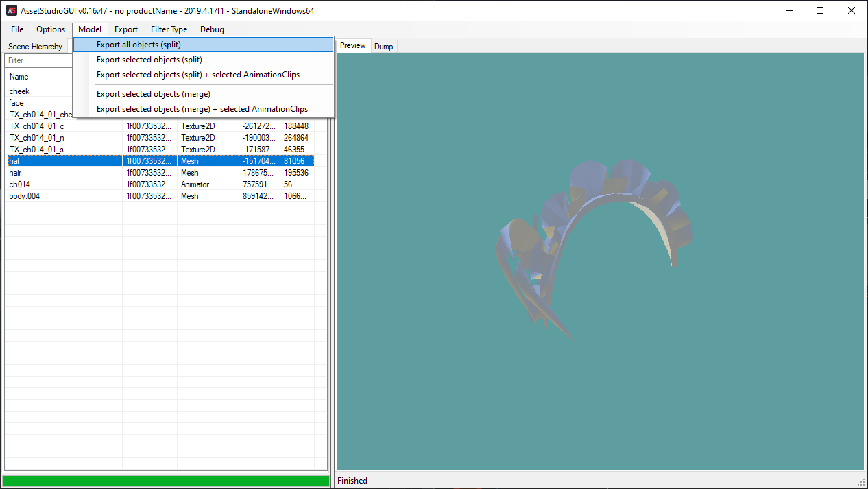The width and height of the screenshot is (868, 489).
Task: Open the Debug menu
Action: tap(212, 29)
